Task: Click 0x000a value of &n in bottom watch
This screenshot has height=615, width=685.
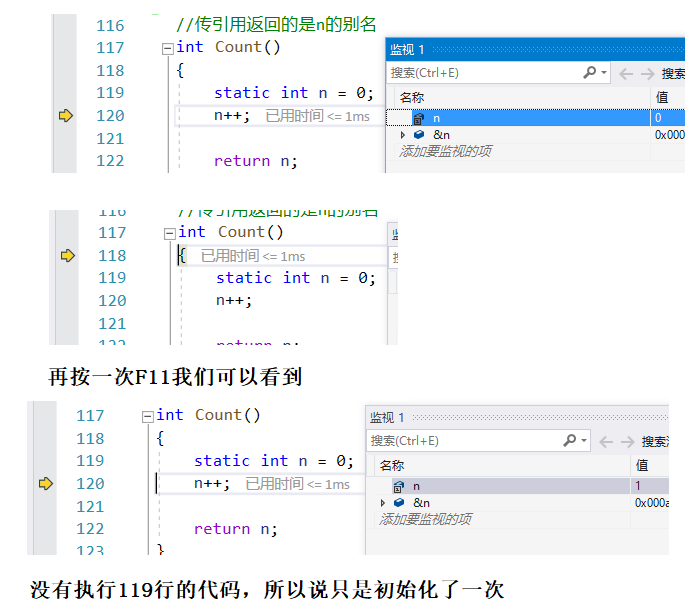Action: click(651, 502)
